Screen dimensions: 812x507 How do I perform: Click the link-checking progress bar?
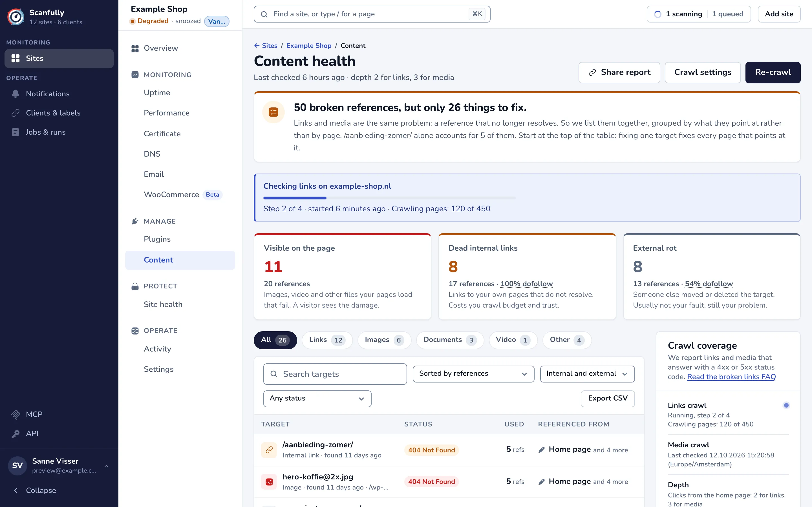(x=389, y=198)
